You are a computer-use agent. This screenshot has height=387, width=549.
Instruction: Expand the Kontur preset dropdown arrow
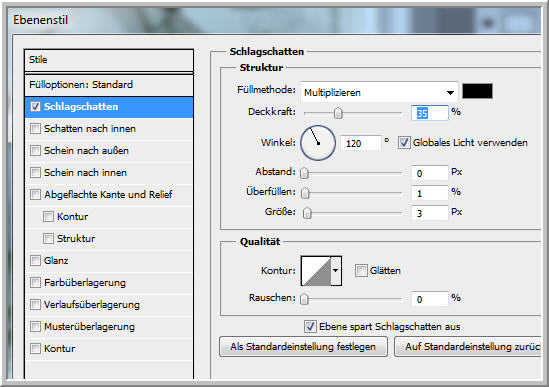(336, 271)
